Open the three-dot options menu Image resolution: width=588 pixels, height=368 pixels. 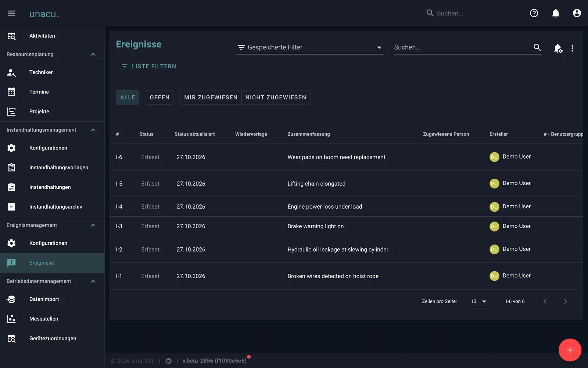[x=572, y=48]
